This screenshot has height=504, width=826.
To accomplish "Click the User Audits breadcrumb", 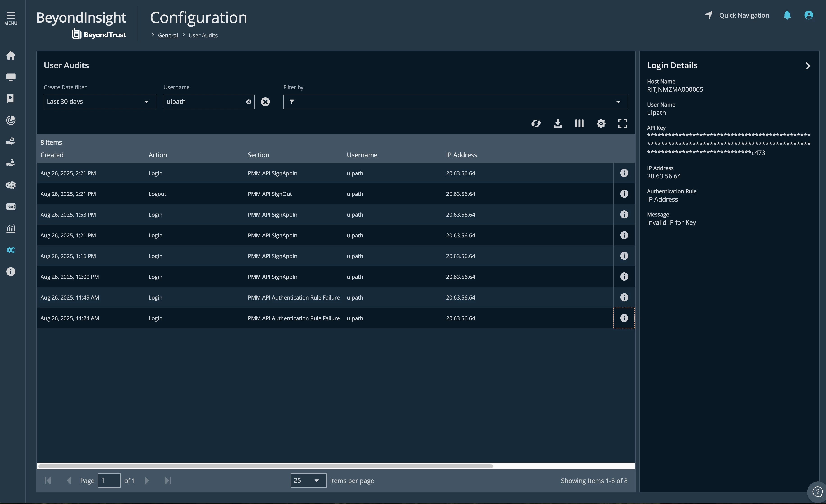I will [x=203, y=36].
